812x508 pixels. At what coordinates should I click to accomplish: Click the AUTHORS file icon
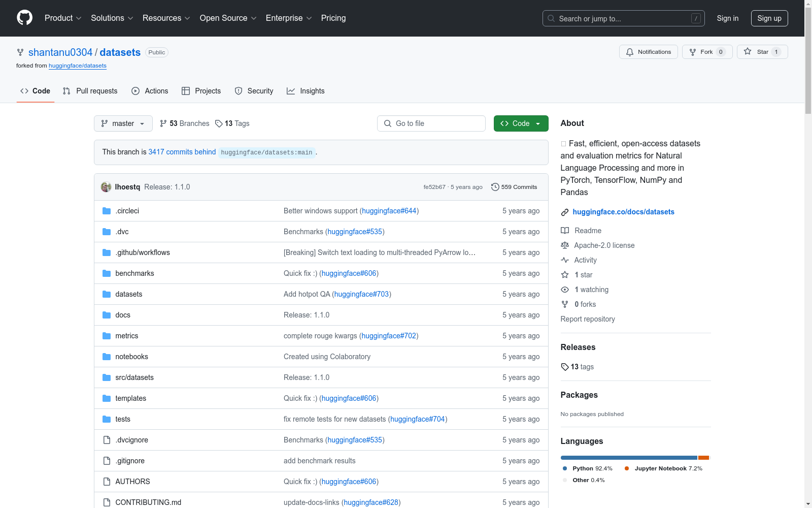click(107, 482)
